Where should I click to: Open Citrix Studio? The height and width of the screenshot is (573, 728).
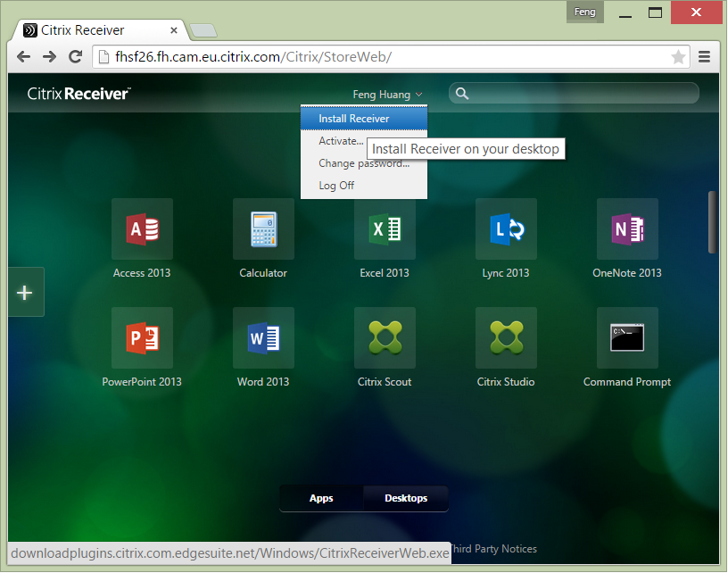[x=506, y=338]
